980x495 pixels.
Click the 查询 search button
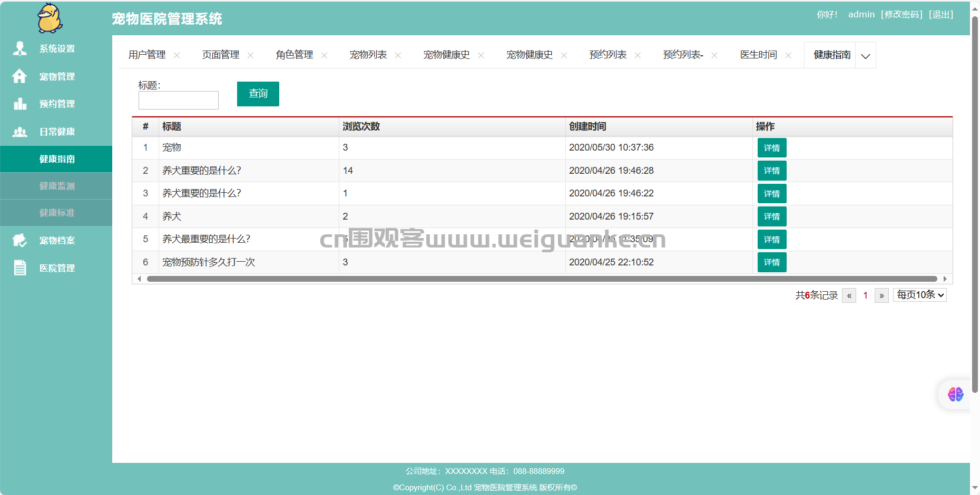point(258,94)
